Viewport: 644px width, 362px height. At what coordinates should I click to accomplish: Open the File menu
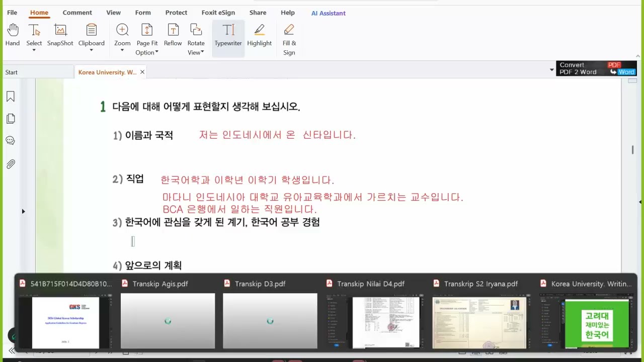12,13
